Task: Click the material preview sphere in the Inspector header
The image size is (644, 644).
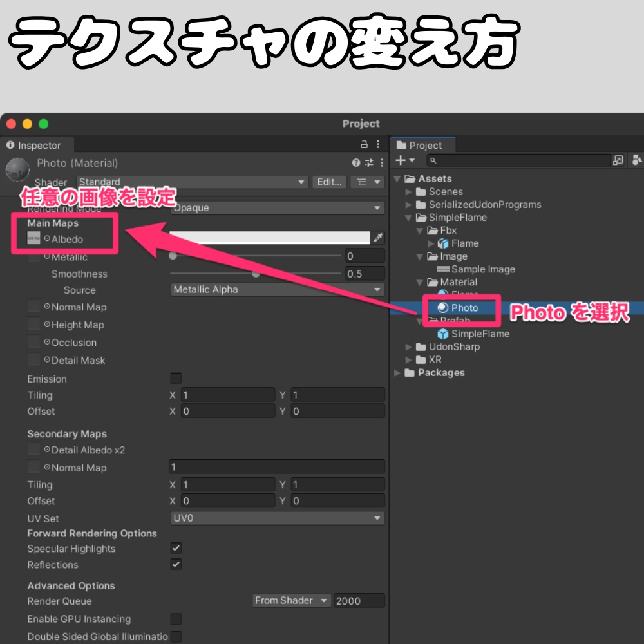Action: point(17,169)
